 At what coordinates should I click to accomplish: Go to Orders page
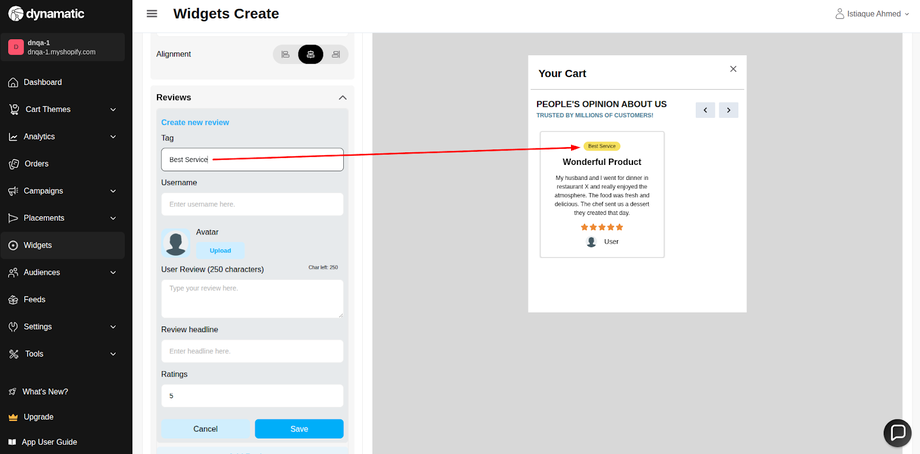coord(36,164)
